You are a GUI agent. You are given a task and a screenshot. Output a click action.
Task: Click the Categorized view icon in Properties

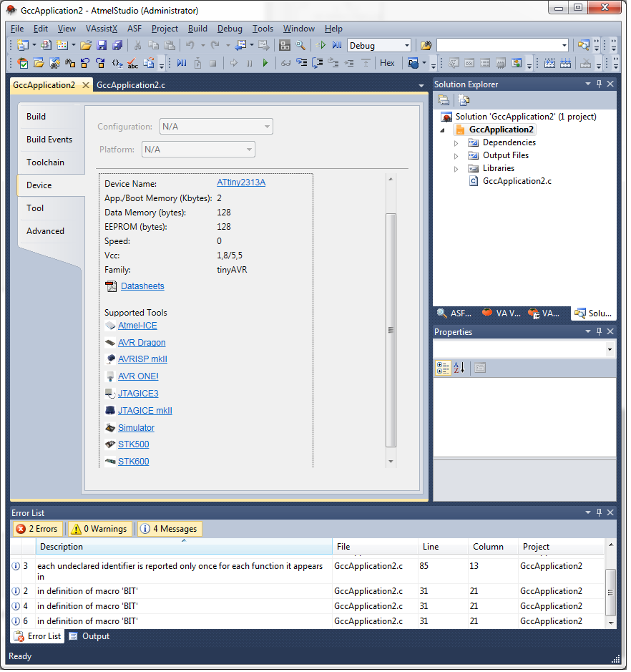(x=443, y=368)
